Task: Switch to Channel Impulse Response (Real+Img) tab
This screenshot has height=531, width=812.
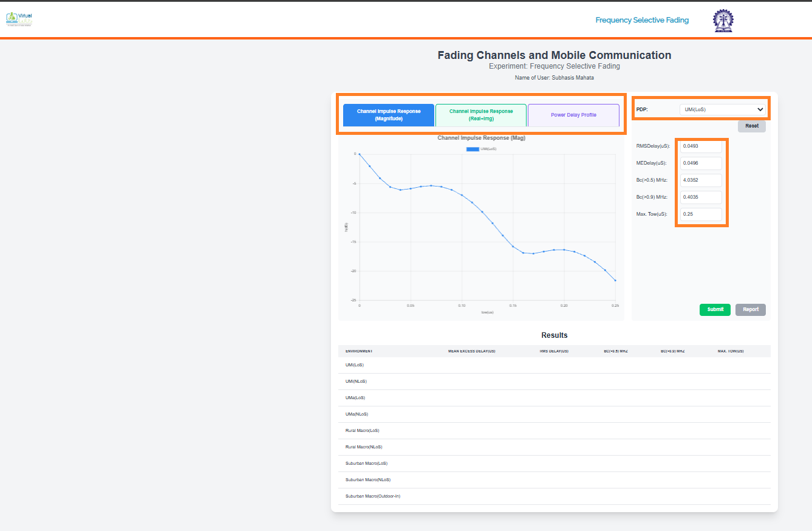Action: tap(481, 115)
